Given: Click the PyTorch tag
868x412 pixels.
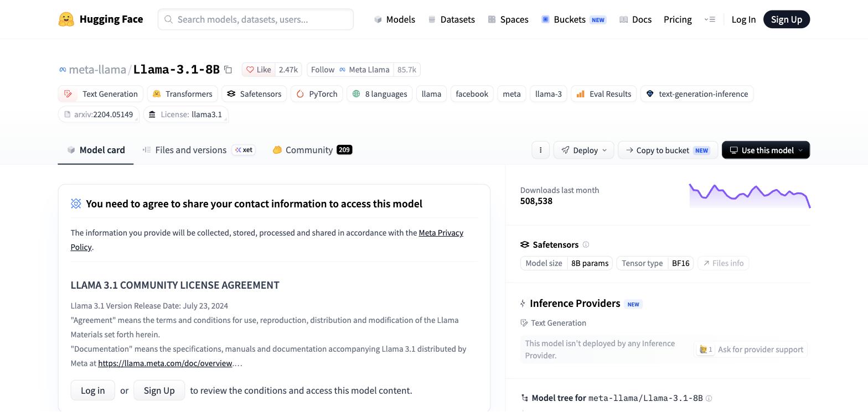Looking at the screenshot, I should 317,94.
